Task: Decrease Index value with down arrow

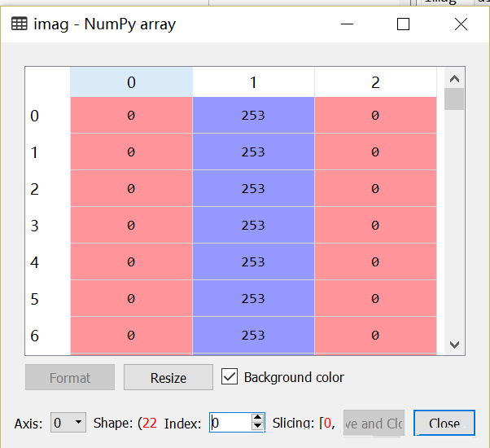Action: pyautogui.click(x=258, y=427)
